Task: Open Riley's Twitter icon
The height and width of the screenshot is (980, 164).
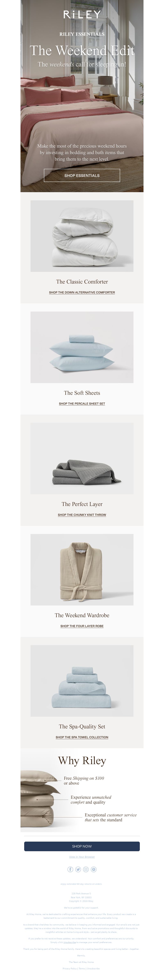Action: (x=78, y=869)
